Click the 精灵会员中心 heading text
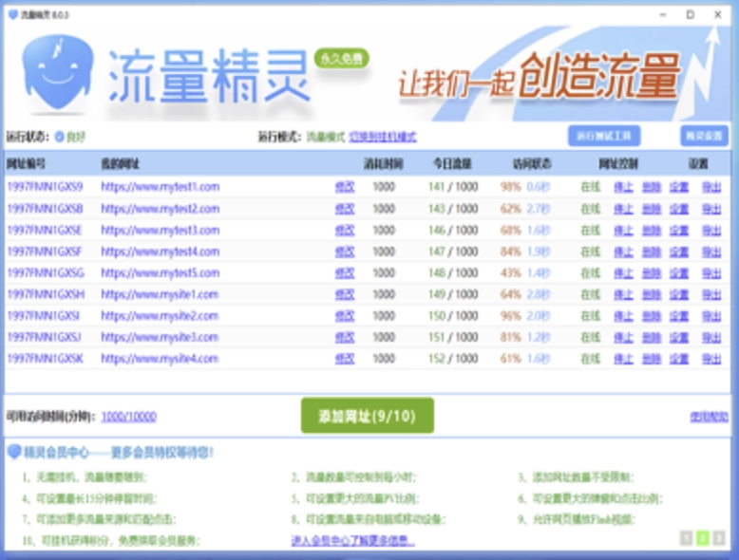 [x=56, y=453]
